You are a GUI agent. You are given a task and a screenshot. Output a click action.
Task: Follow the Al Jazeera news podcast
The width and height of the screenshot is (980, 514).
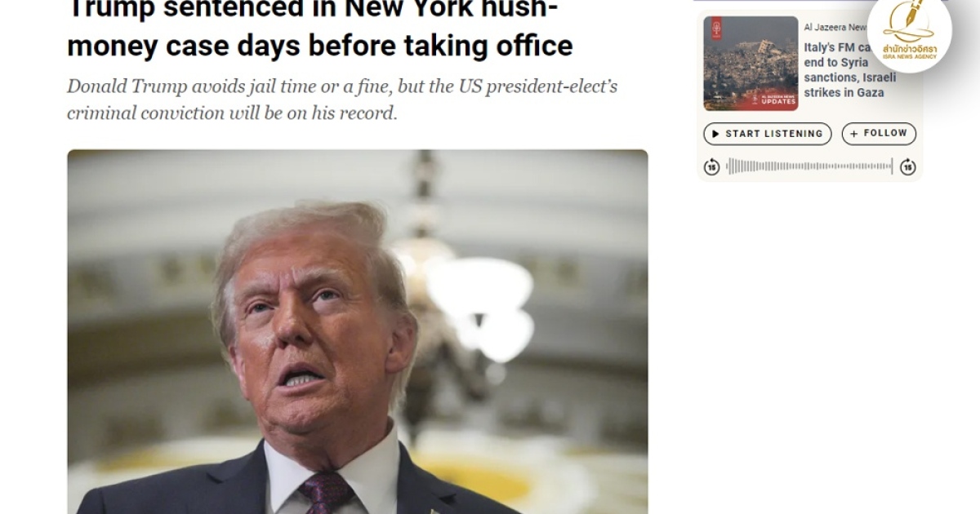pos(879,134)
